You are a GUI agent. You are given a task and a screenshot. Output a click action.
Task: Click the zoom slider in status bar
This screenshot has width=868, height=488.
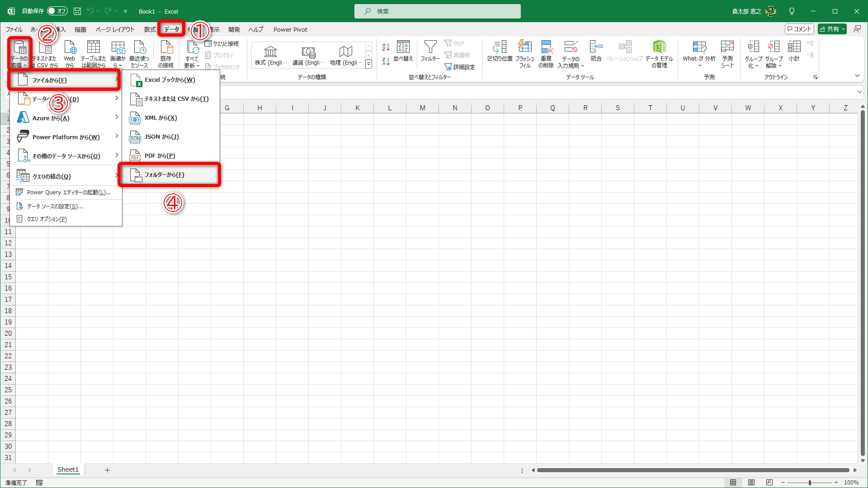point(810,483)
